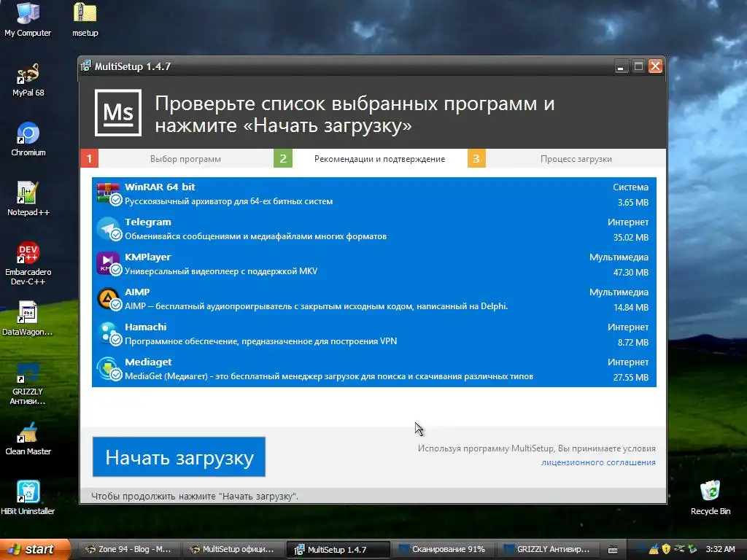
Task: Click the AIMP program icon
Action: [108, 298]
